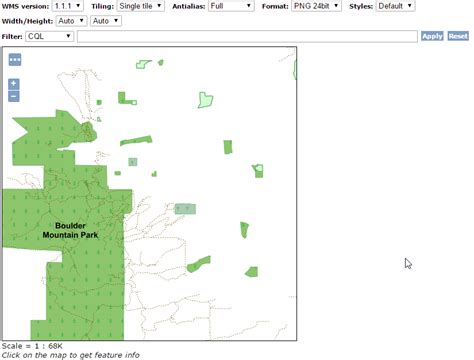This screenshot has height=360, width=474.
Task: Open the Antialias dropdown
Action: 231,6
